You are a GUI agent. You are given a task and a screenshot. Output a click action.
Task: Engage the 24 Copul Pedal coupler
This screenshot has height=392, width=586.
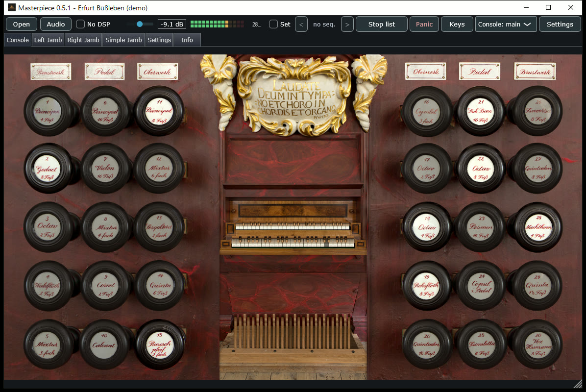tap(482, 286)
